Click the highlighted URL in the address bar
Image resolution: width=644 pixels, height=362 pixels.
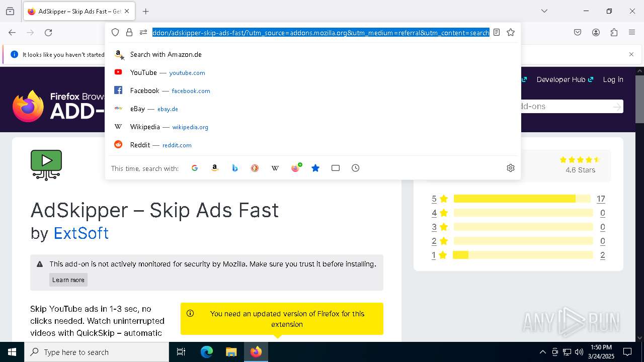[321, 33]
